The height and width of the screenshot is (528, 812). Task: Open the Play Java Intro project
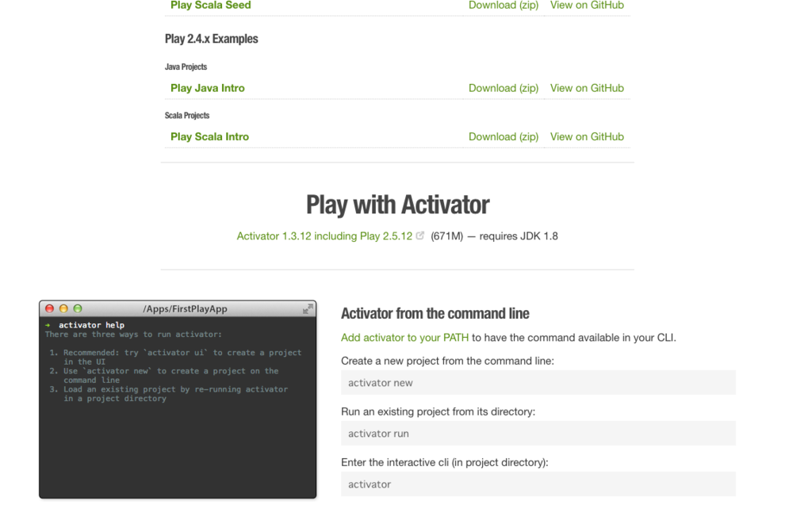[x=207, y=88]
